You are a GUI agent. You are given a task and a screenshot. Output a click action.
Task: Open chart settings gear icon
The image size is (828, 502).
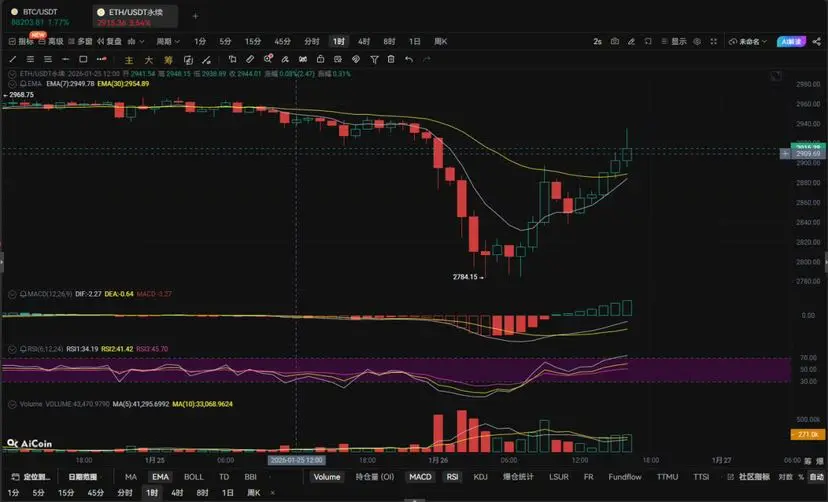[x=697, y=41]
